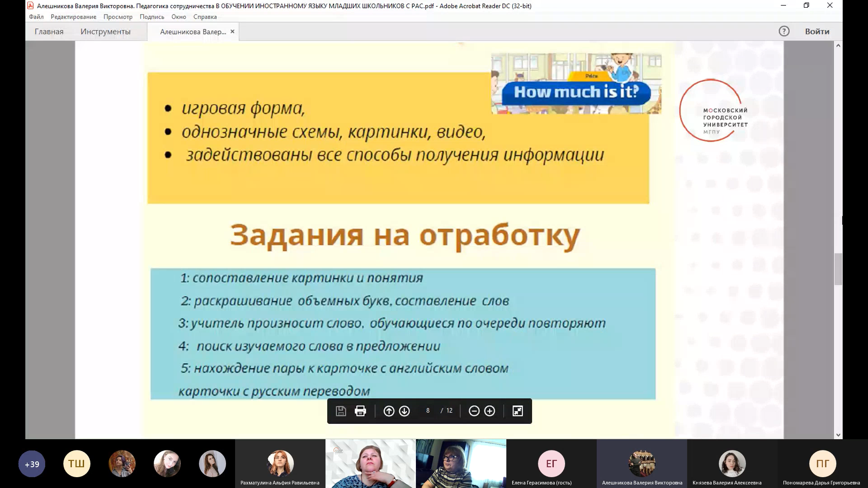Zoom out using the minus icon
Screen dimensions: 868x488
[x=473, y=411]
